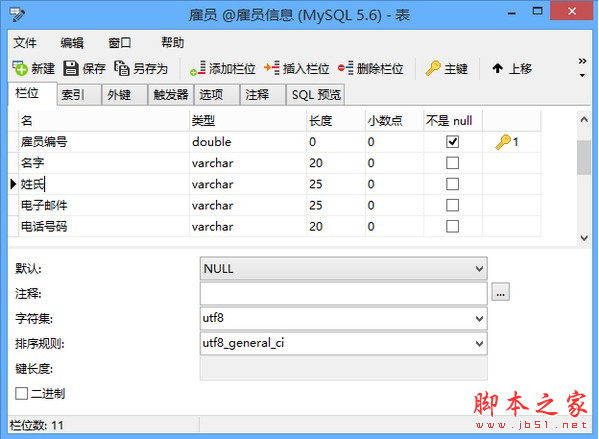Click the comment ellipsis button
The height and width of the screenshot is (439, 599).
point(500,292)
